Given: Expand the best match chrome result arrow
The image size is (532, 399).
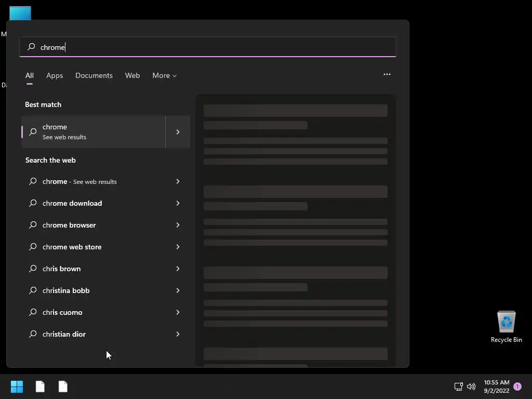Looking at the screenshot, I should coord(178,132).
